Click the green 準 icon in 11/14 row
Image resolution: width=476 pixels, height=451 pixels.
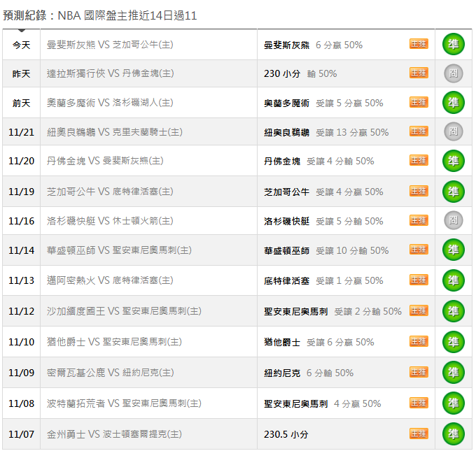[453, 250]
